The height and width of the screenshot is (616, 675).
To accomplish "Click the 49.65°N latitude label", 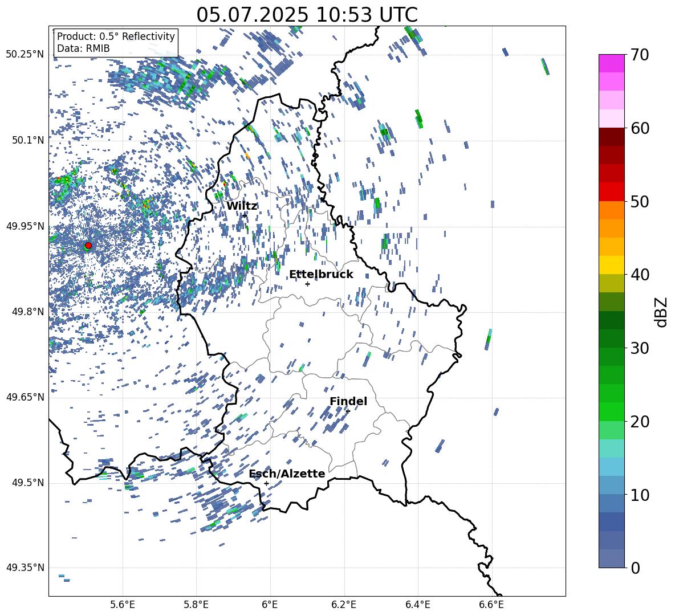I will 25,397.
